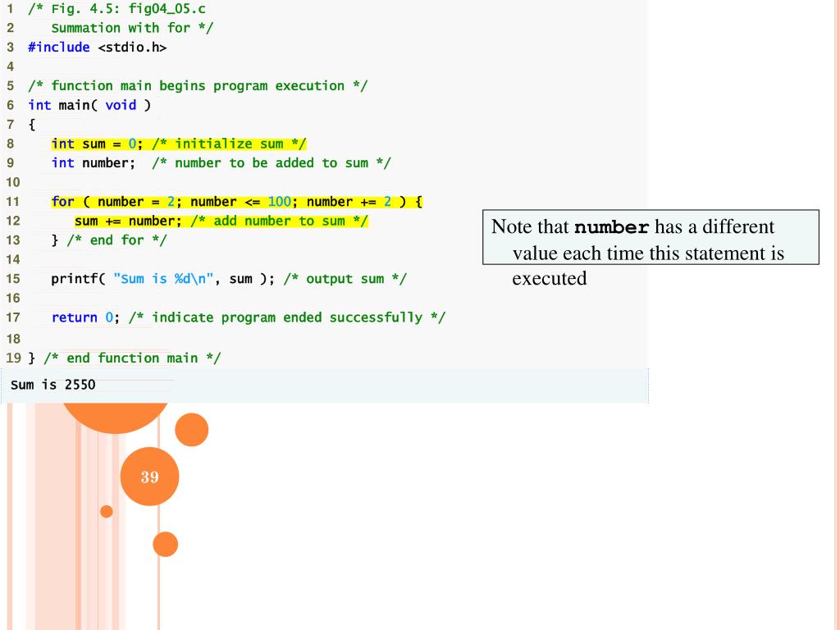Click the 'int main( void )' declaration
Screen dimensions: 840x630
pos(89,105)
